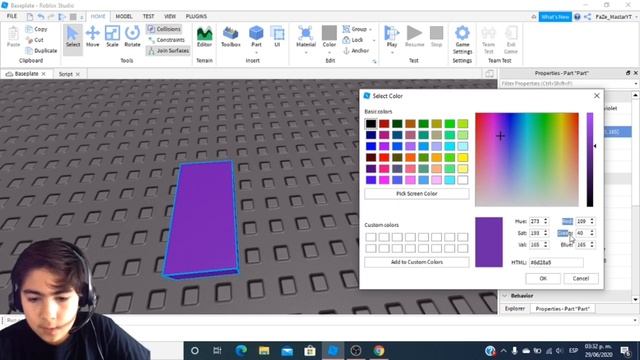Image resolution: width=640 pixels, height=360 pixels.
Task: Open the Terrain Editor
Action: [x=204, y=37]
